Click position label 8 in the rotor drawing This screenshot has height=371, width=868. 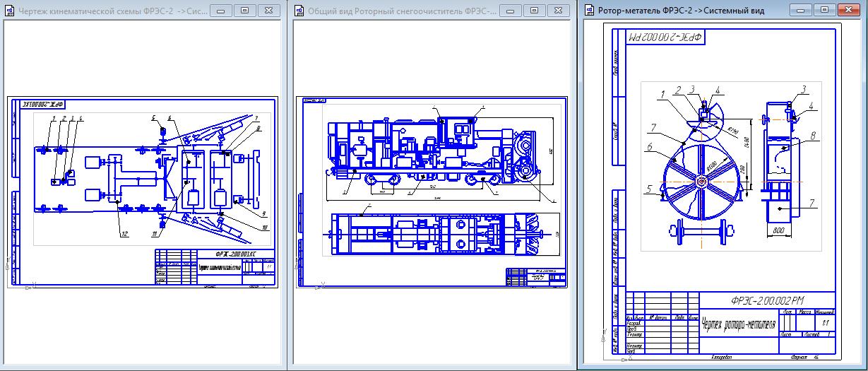click(814, 136)
